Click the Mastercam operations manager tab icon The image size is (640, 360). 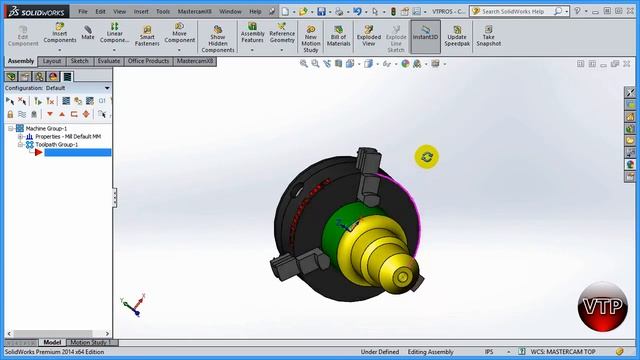tap(67, 76)
